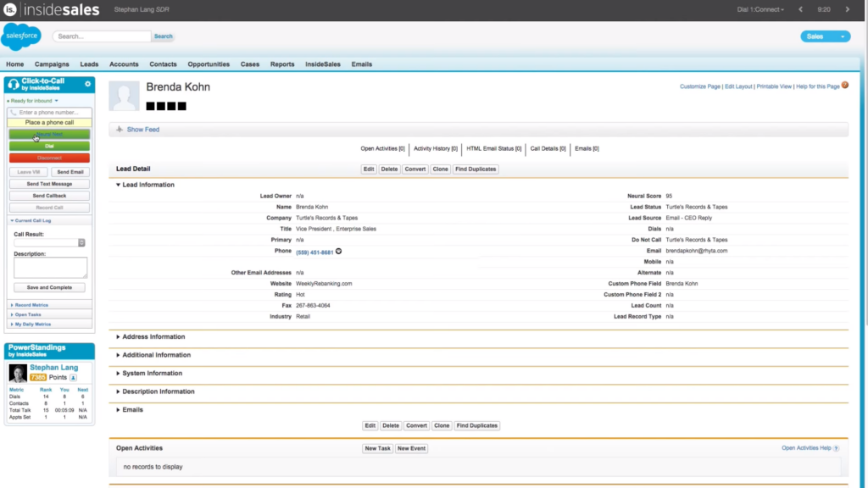Expand the Additional Information section
The width and height of the screenshot is (868, 488).
tap(153, 355)
